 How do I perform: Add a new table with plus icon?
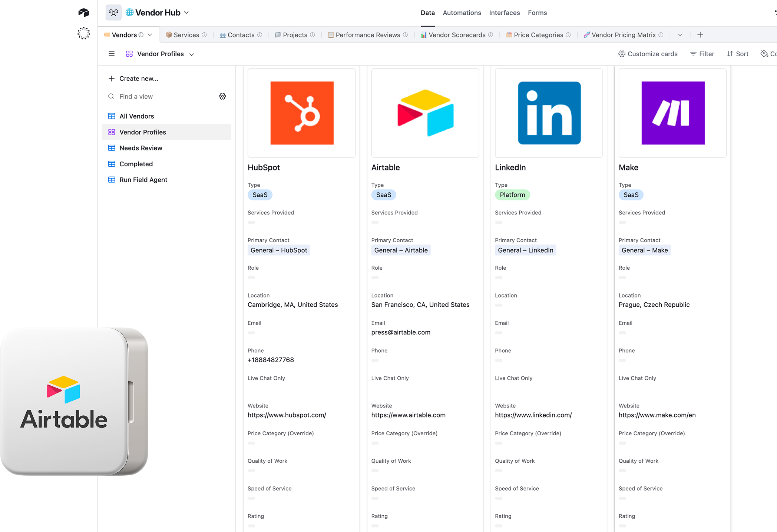click(700, 35)
